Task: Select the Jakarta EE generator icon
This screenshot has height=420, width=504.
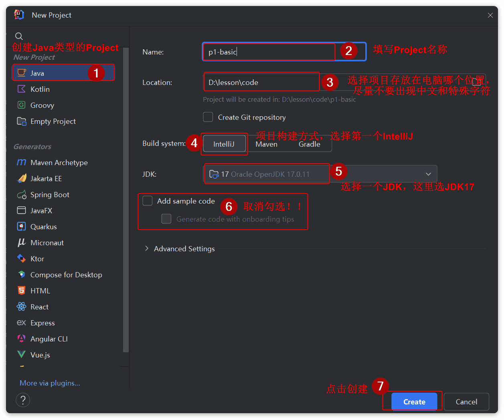Action: (22, 178)
